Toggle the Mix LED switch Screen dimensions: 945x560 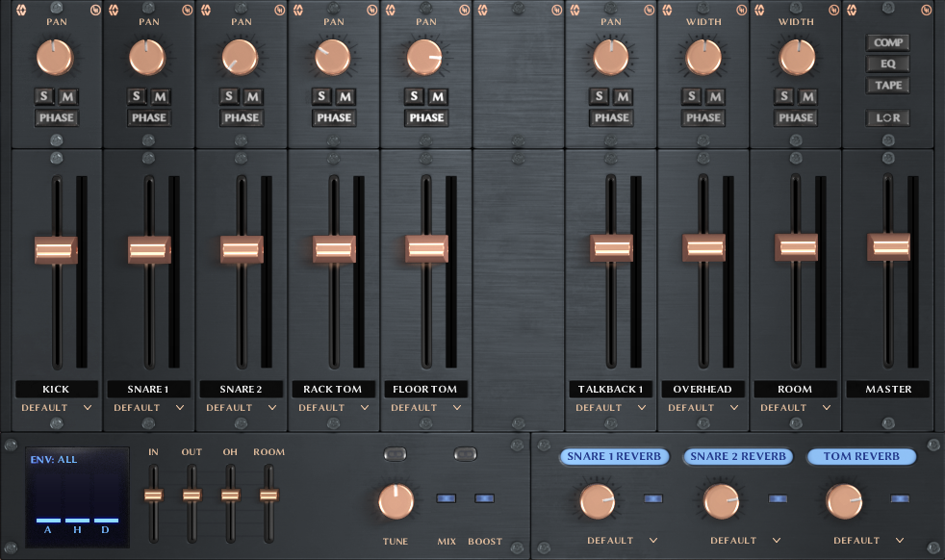point(447,498)
